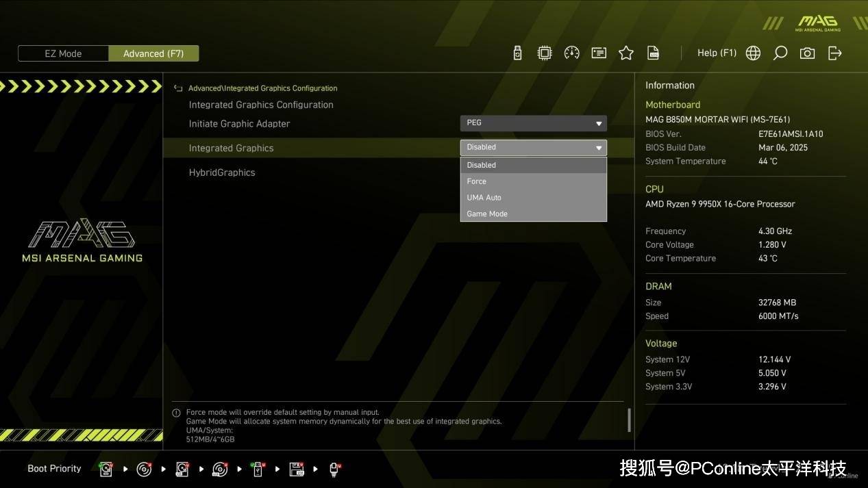The width and height of the screenshot is (868, 488).
Task: Select the Initiate Graphic Adapter label
Action: [239, 124]
